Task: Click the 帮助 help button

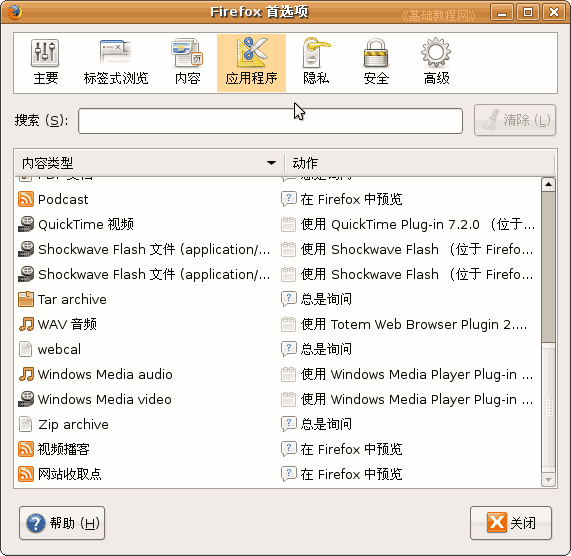Action: [62, 523]
